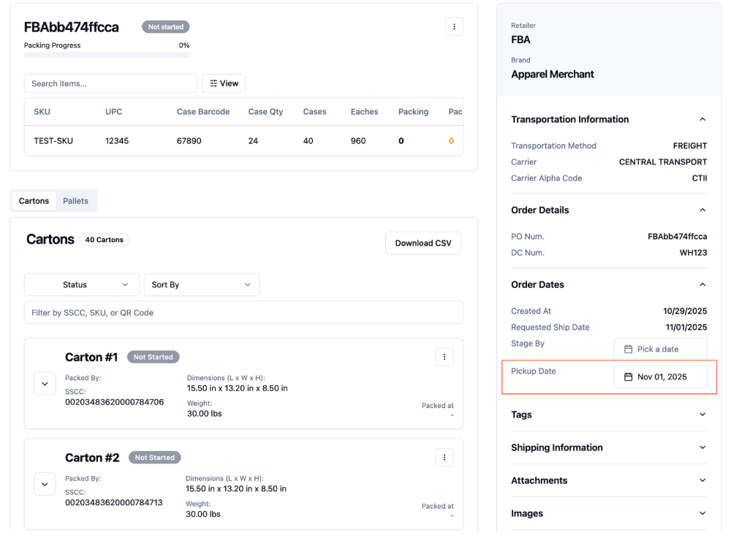Switch to the Pallets tab
This screenshot has height=560, width=731.
click(x=75, y=201)
